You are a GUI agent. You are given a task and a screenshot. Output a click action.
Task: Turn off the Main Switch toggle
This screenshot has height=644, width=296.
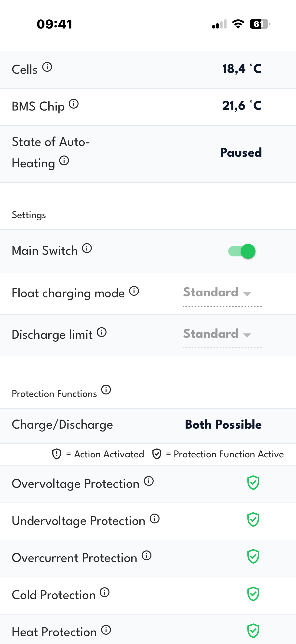point(242,251)
